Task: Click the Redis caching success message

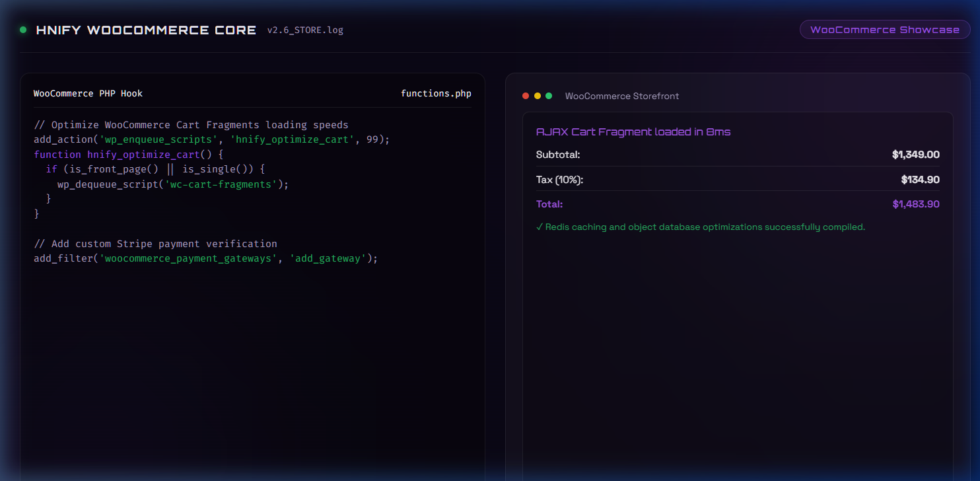Action: (x=701, y=227)
